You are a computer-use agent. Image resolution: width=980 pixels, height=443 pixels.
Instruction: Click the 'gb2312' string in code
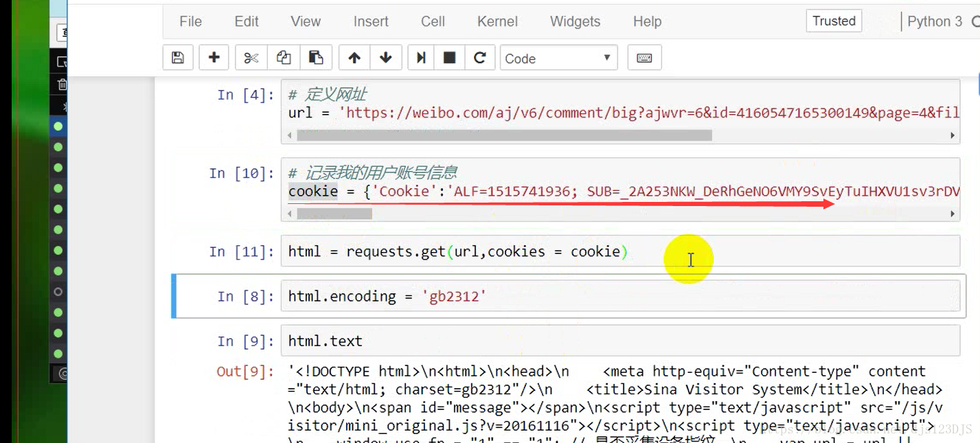coord(454,296)
